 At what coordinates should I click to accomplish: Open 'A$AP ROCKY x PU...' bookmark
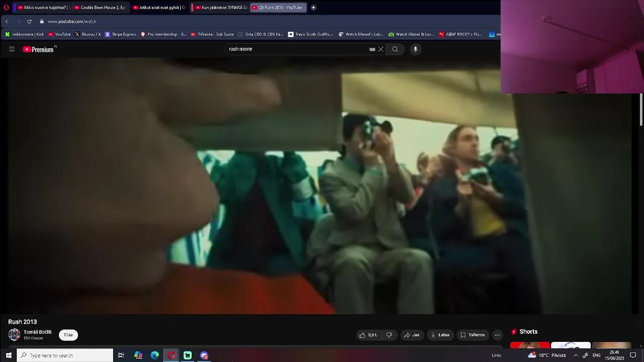click(460, 34)
